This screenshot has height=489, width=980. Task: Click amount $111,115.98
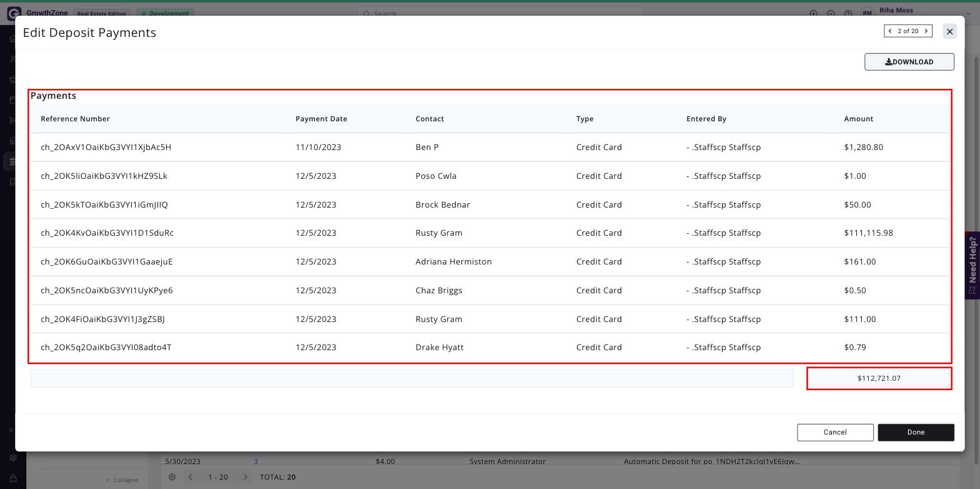tap(868, 233)
